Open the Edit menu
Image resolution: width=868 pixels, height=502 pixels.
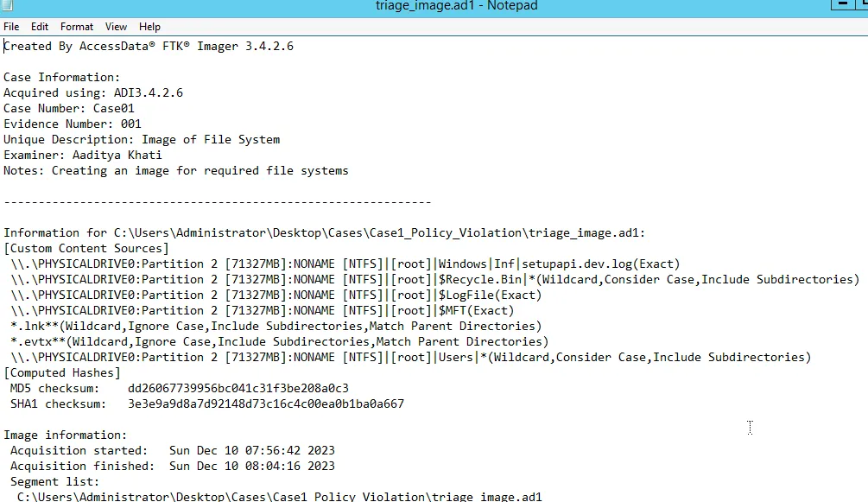tap(40, 27)
